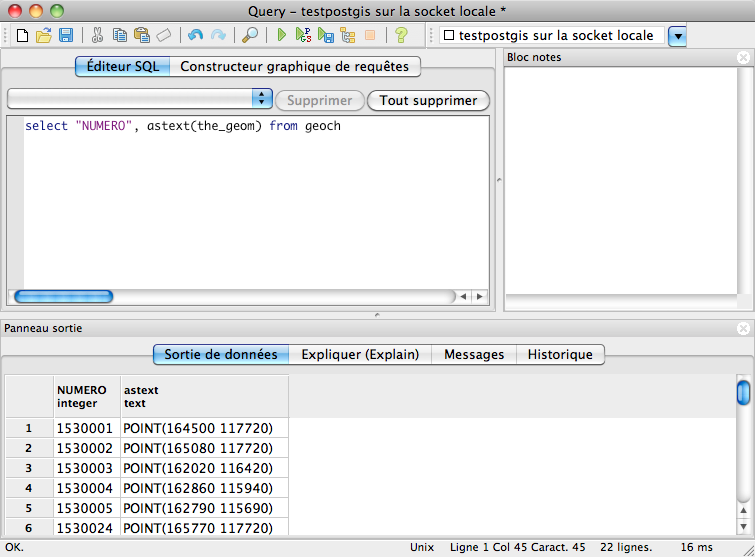Run the query with green play icon
Image resolution: width=755 pixels, height=557 pixels.
point(282,35)
